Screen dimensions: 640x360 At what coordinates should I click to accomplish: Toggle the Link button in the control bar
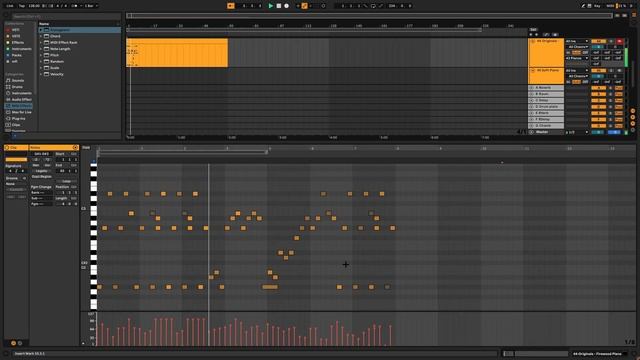tap(10, 6)
